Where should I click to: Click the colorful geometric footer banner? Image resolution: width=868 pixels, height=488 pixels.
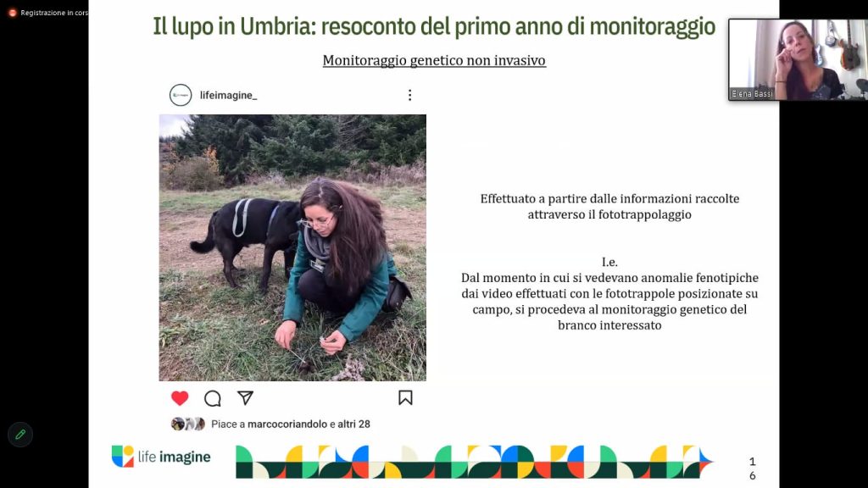click(x=474, y=462)
